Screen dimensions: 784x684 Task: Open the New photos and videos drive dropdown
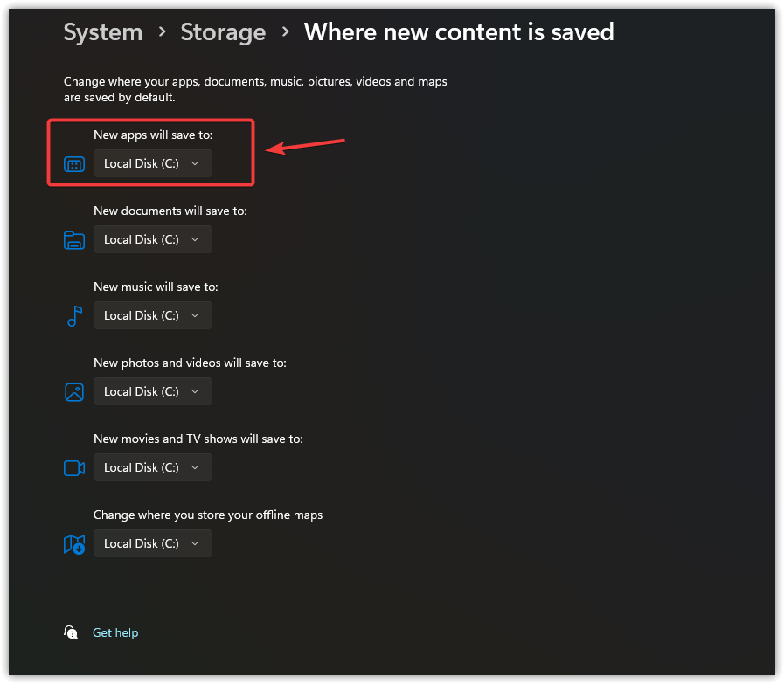(153, 391)
